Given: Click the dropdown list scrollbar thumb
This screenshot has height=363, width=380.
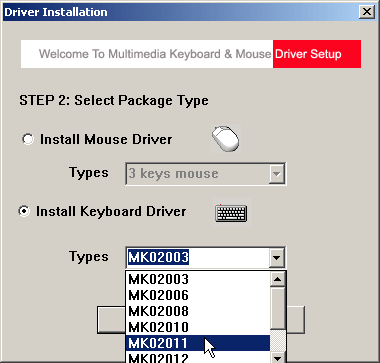Looking at the screenshot, I should 277,308.
